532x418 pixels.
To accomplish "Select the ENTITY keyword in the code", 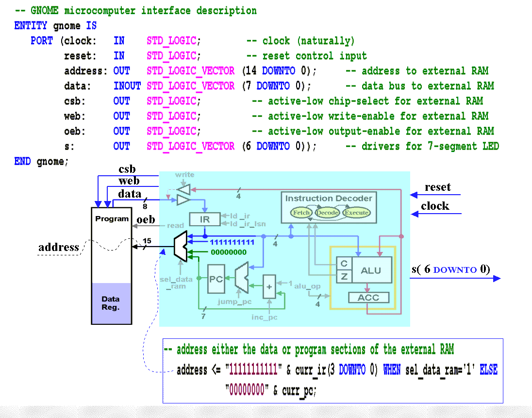I will point(31,26).
